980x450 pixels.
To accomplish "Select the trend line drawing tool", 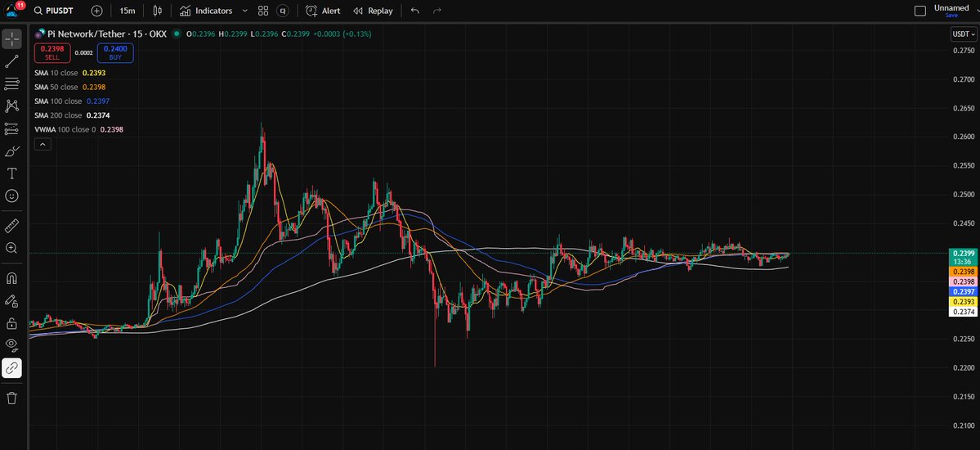I will (x=12, y=61).
